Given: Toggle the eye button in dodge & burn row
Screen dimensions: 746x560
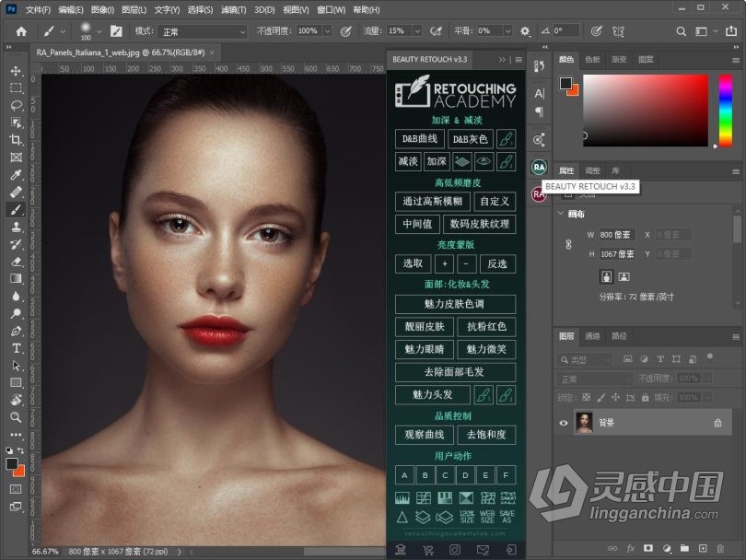Looking at the screenshot, I should click(x=484, y=161).
